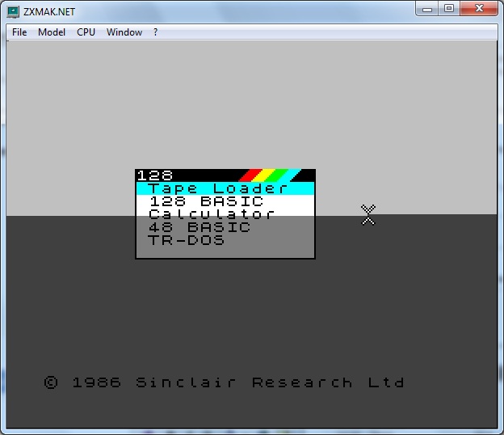Select TR-DOS in the Spectrum menu

[187, 240]
